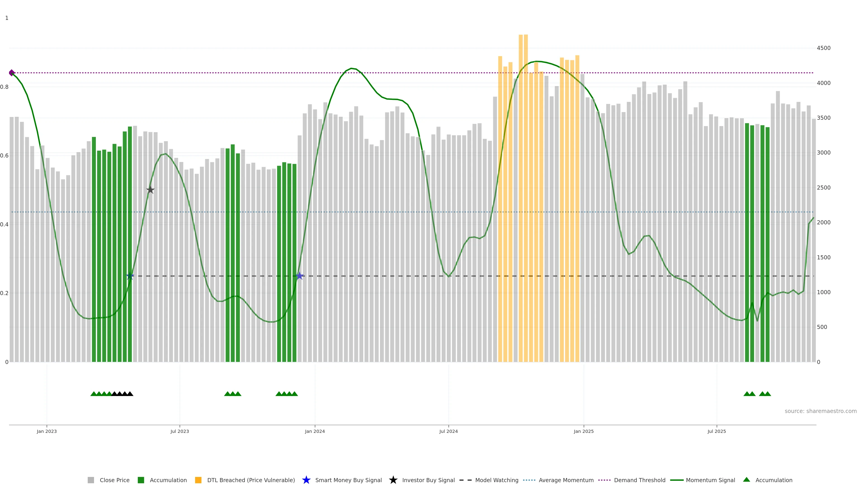This screenshot has height=488, width=868.
Task: Click the Jan 2024 axis label
Action: (x=315, y=431)
